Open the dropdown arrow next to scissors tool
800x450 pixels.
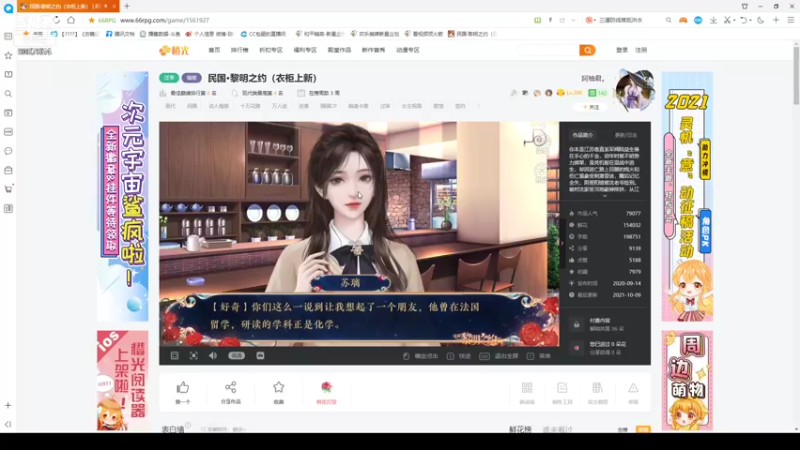point(734,20)
